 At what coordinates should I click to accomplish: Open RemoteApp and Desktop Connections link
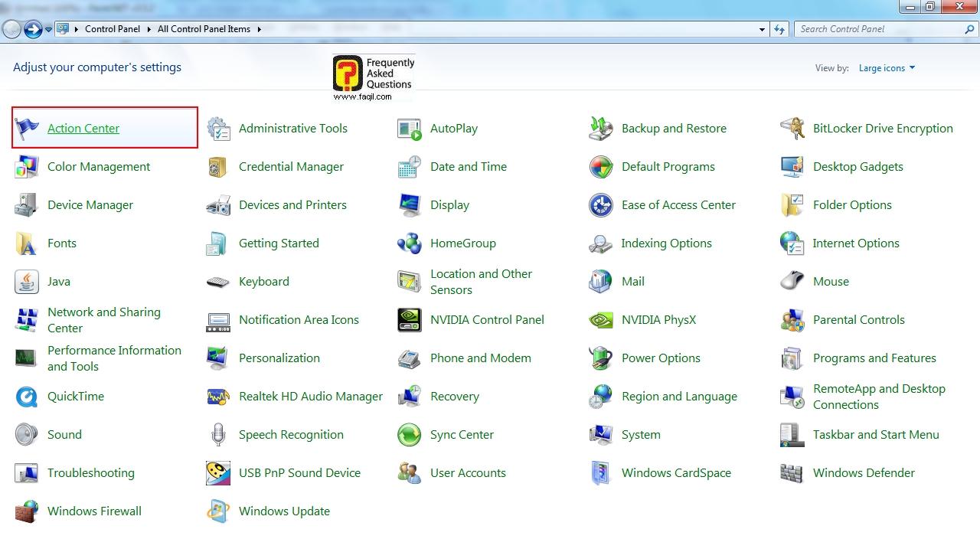point(879,397)
